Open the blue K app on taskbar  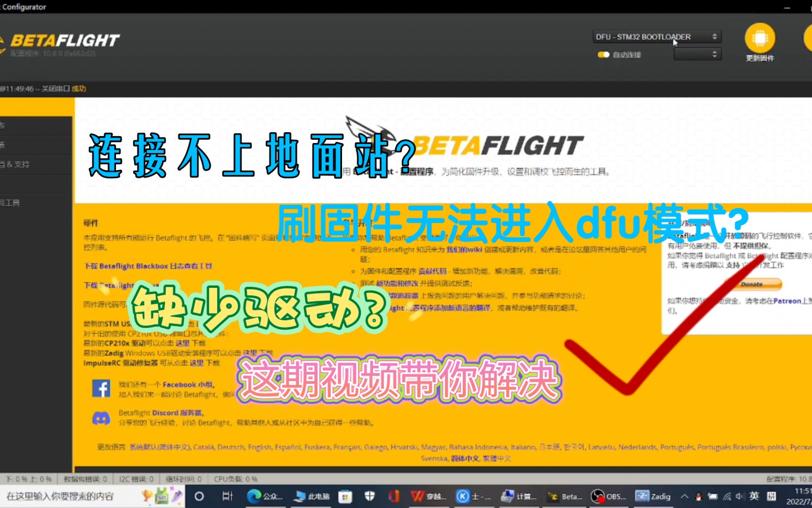tap(473, 496)
